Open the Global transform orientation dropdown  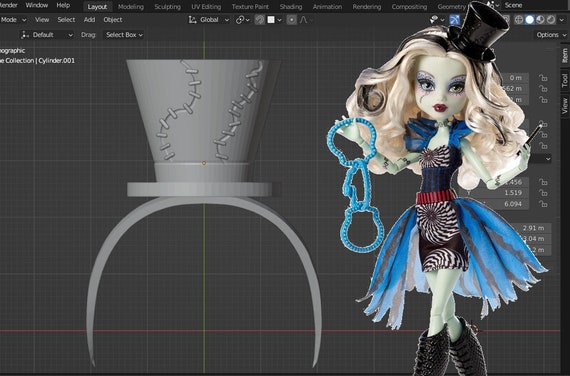(209, 20)
